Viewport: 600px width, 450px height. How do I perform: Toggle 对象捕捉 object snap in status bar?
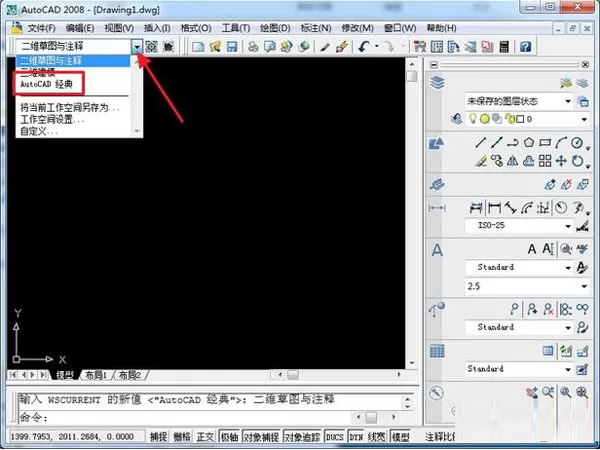tap(261, 436)
